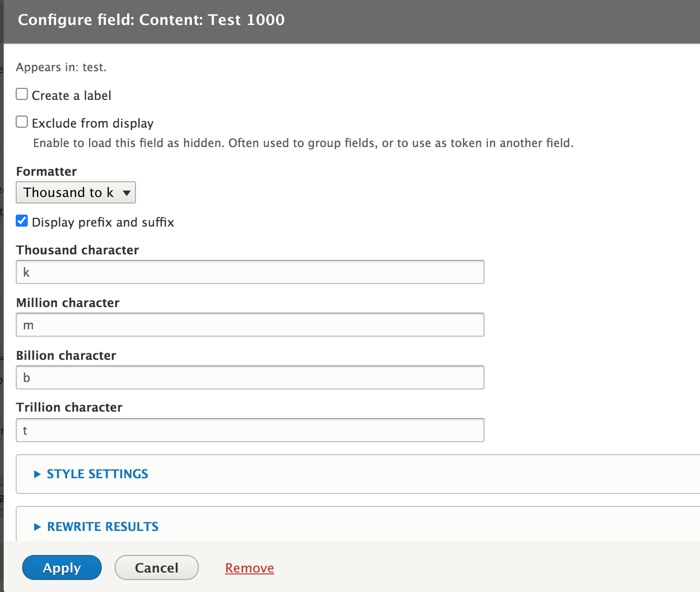The height and width of the screenshot is (592, 700).
Task: Expand the STYLE SETTINGS section
Action: pos(97,474)
